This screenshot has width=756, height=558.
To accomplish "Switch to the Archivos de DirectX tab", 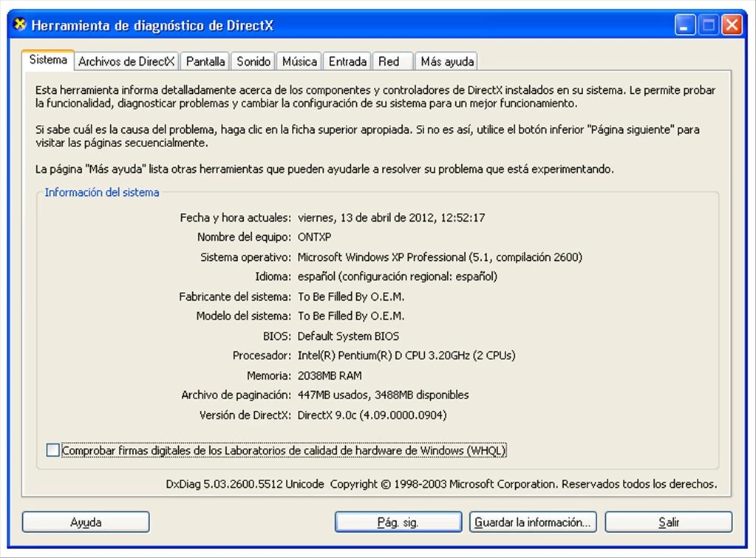I will click(x=126, y=61).
